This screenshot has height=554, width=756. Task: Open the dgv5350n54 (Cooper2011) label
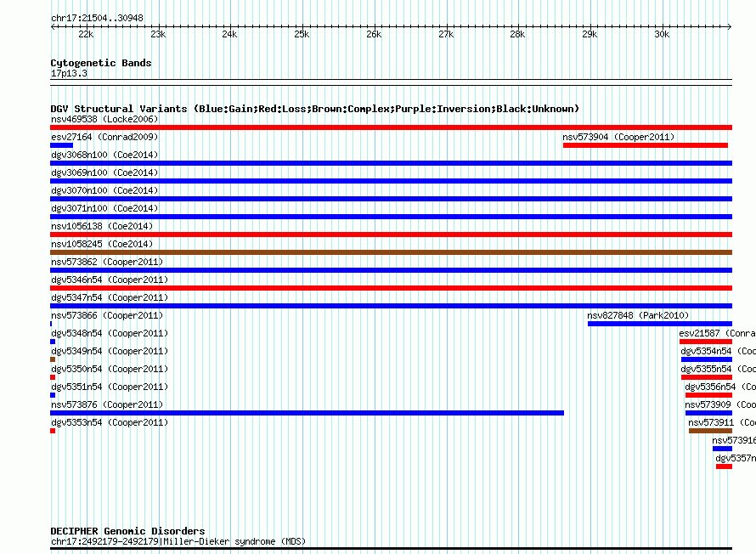click(110, 369)
